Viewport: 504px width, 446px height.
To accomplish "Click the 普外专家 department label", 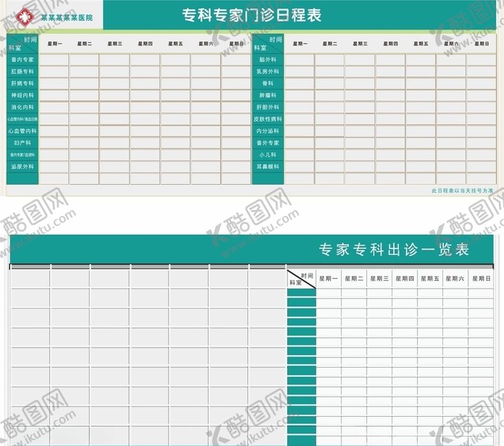I will click(x=268, y=143).
